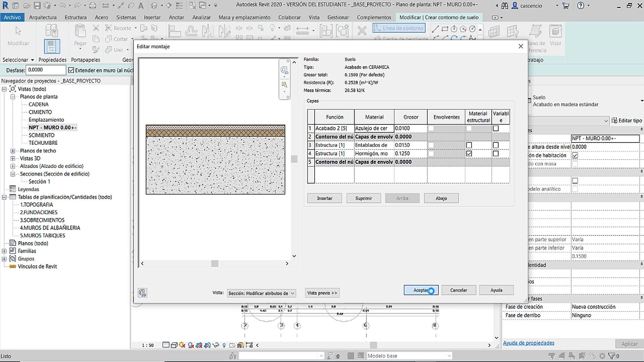Click the preview horizontal scrollbar thumb
Screen dimensions: 644x362
pyautogui.click(x=215, y=264)
